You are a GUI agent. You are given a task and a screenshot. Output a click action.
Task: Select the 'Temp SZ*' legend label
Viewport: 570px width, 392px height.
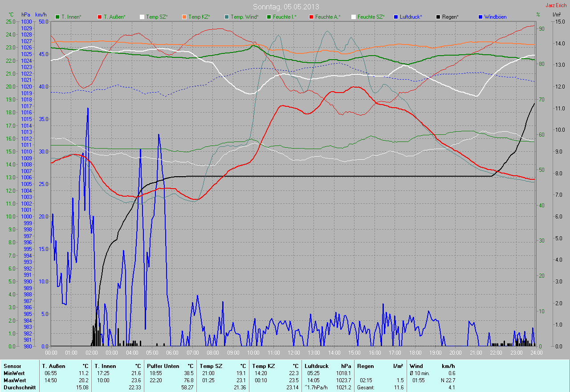point(157,17)
